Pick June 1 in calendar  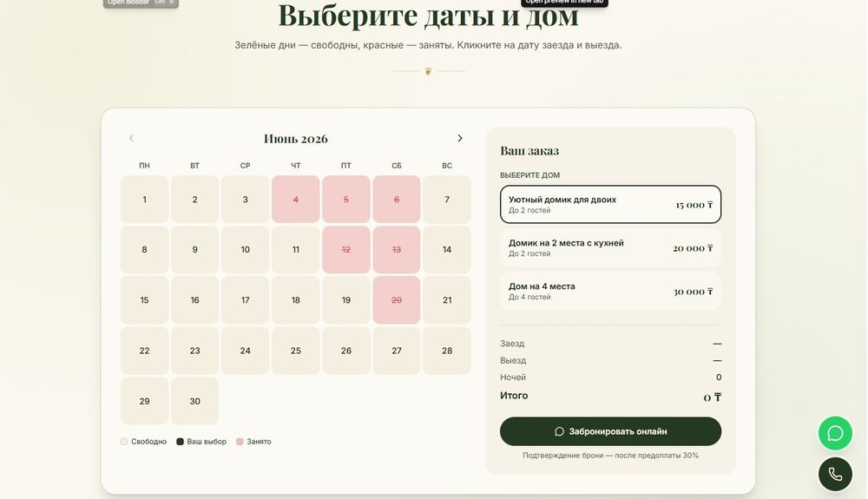point(144,199)
